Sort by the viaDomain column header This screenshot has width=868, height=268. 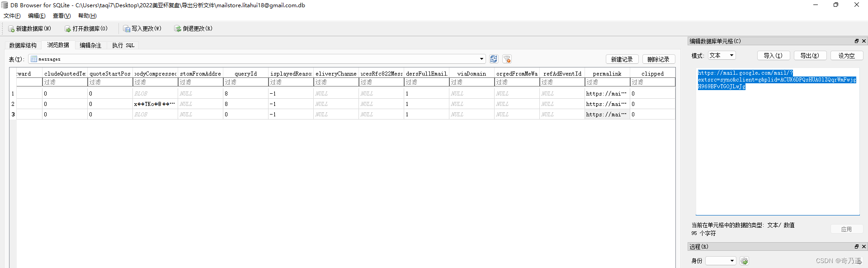click(x=472, y=73)
